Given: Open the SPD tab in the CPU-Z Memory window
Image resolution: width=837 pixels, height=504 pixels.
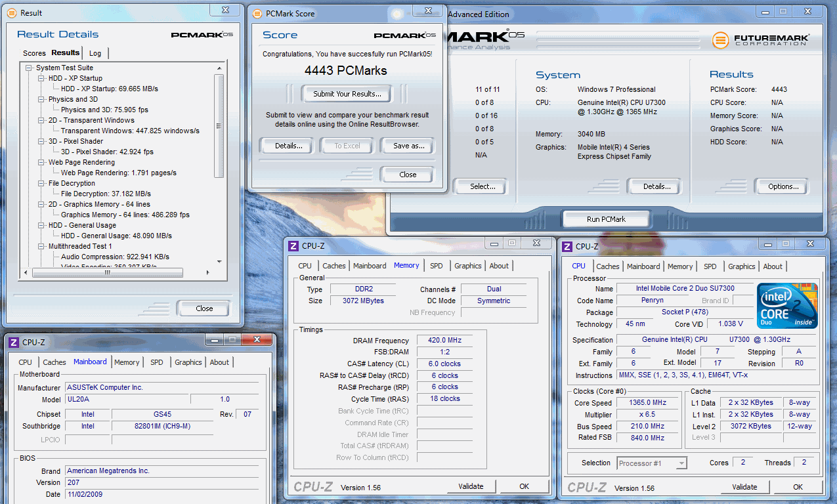Looking at the screenshot, I should (x=437, y=266).
